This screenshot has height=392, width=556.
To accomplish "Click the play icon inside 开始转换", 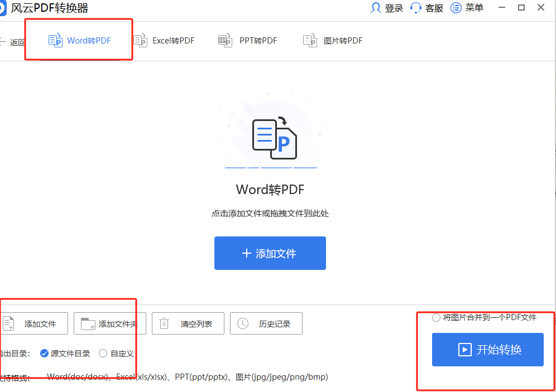I will coord(465,350).
